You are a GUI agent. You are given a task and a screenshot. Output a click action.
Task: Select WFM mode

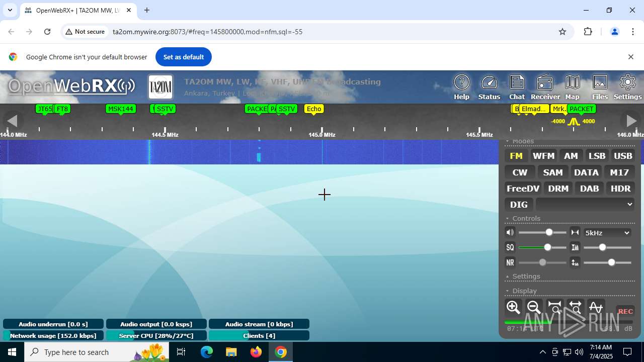point(543,156)
